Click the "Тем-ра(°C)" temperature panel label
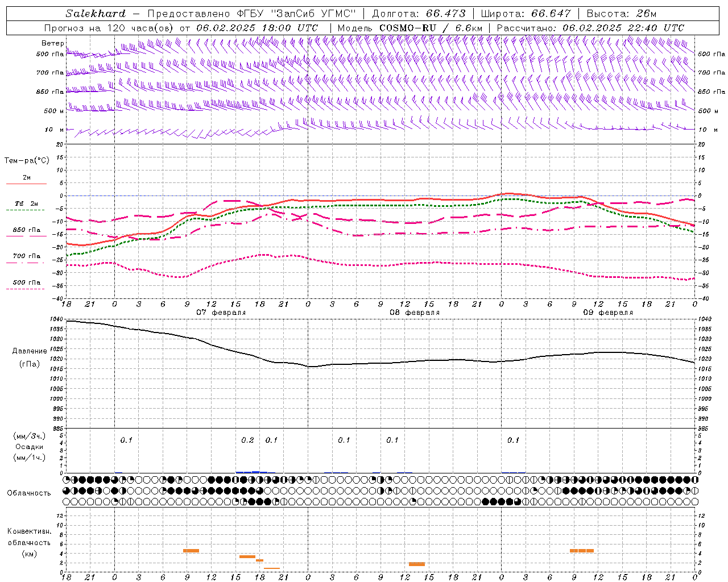Viewport: 728px width, 582px height. 27,160
